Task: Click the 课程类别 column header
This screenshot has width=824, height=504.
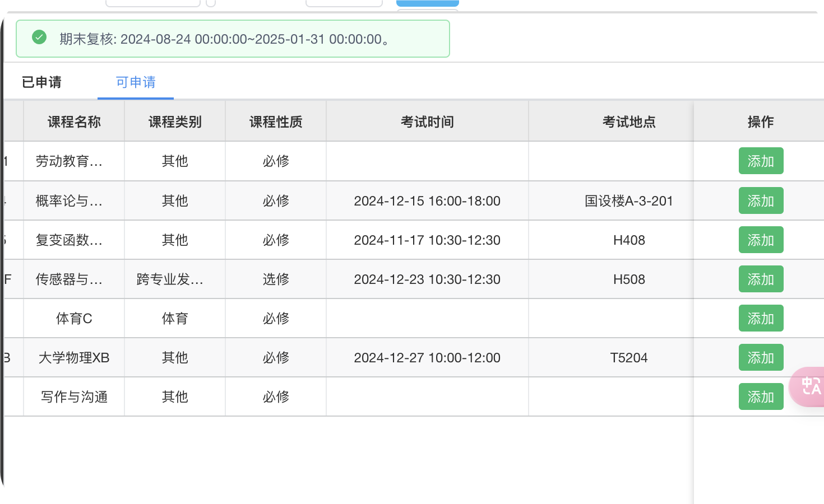Action: (175, 122)
